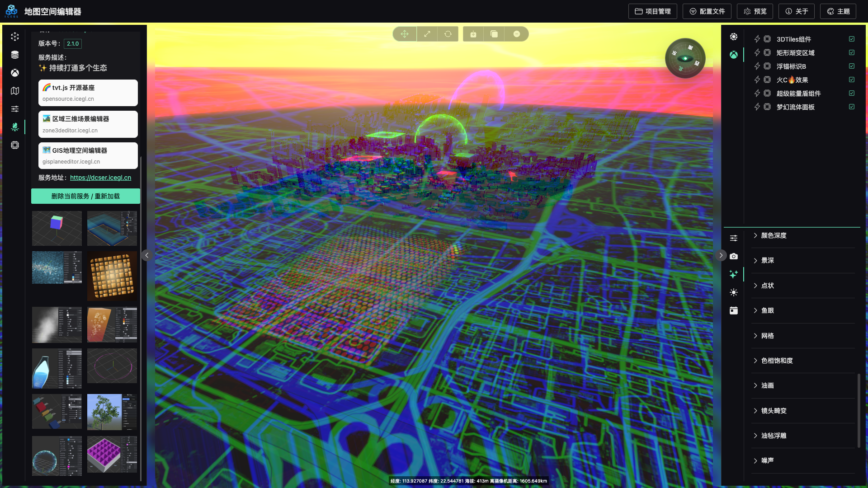Expand the 鱼眼 effect section
The height and width of the screenshot is (488, 868).
tap(767, 310)
